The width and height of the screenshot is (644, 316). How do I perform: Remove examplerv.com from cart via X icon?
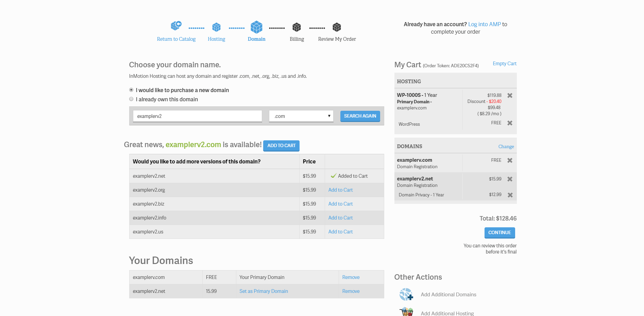click(510, 160)
